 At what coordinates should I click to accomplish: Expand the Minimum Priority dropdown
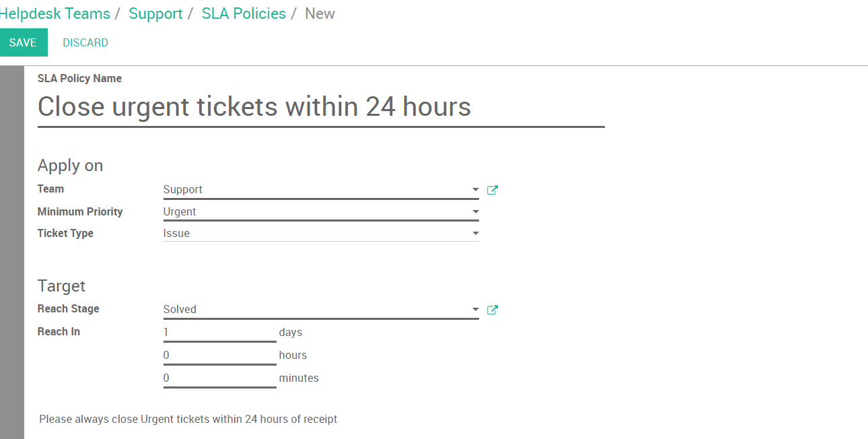tap(476, 212)
